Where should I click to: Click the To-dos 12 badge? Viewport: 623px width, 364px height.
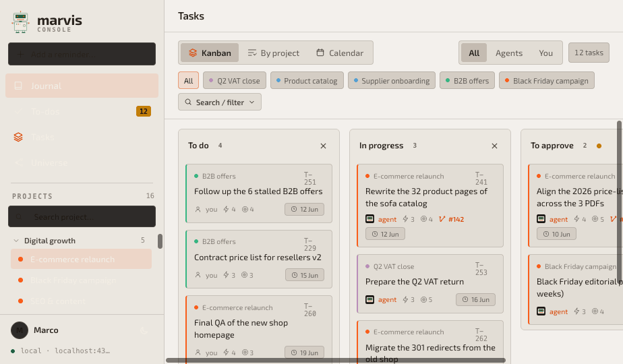[144, 111]
